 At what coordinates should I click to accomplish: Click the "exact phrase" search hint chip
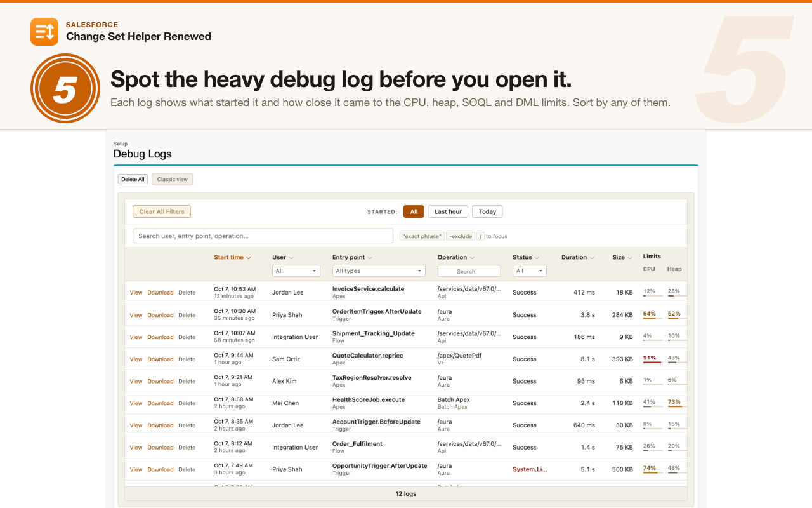click(x=422, y=236)
